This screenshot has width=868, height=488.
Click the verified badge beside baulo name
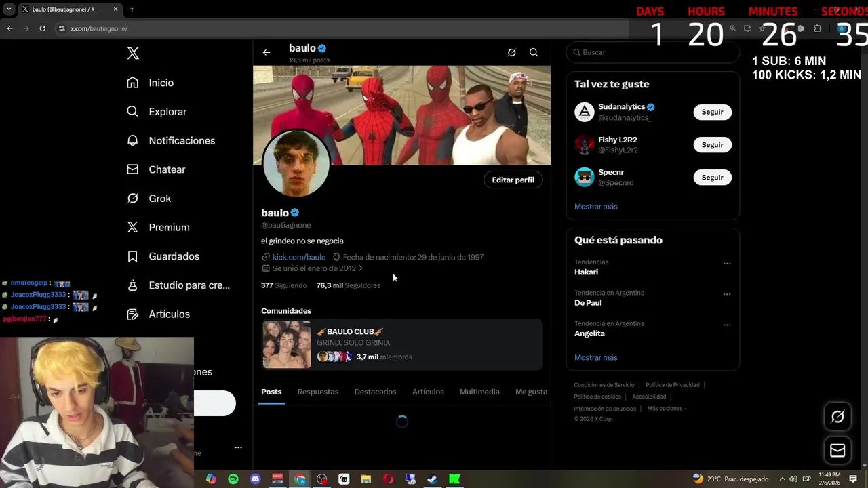[295, 213]
